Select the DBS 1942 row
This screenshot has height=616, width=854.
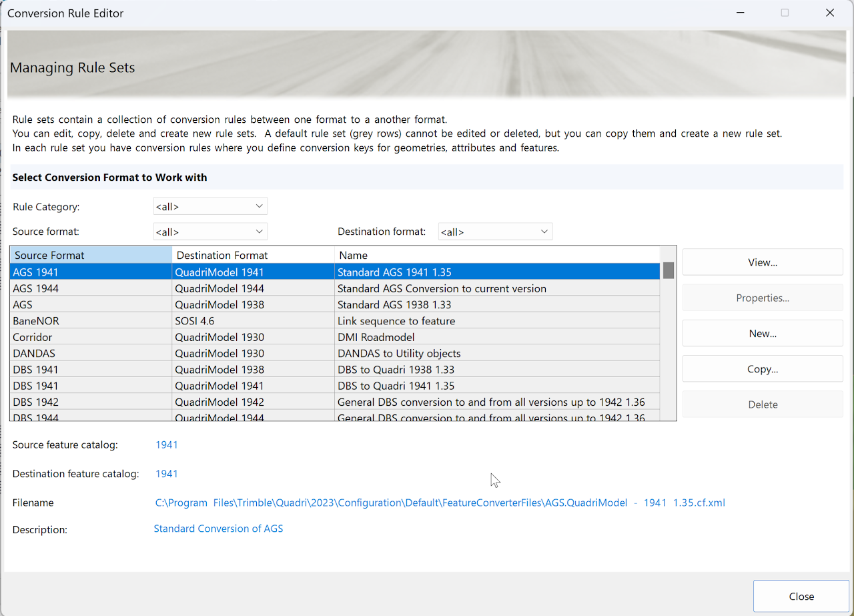[x=335, y=402]
